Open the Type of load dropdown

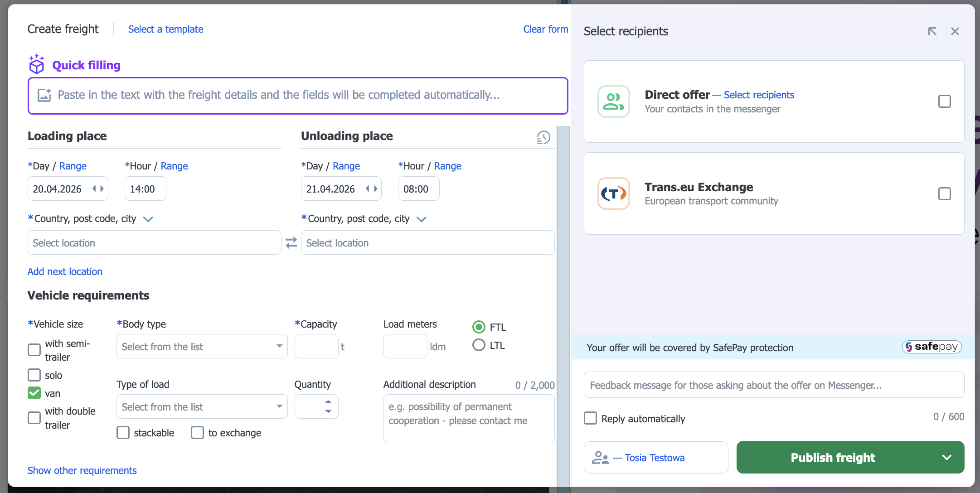[202, 407]
